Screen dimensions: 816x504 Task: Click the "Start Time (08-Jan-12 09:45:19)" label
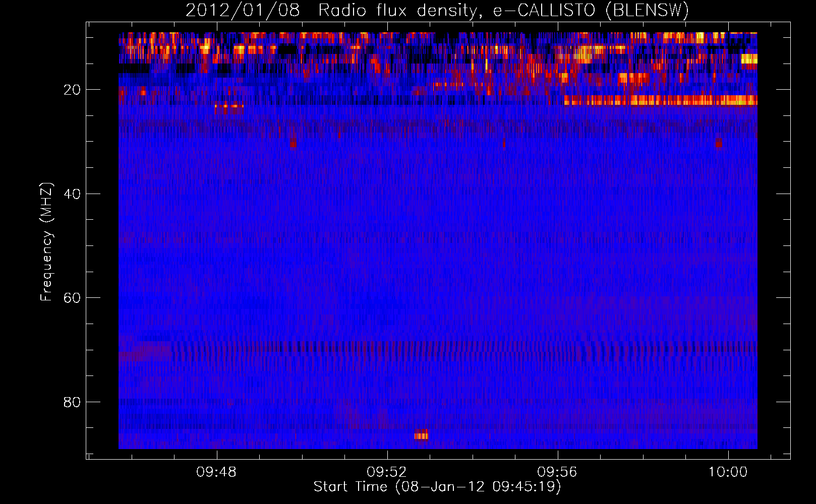[437, 487]
